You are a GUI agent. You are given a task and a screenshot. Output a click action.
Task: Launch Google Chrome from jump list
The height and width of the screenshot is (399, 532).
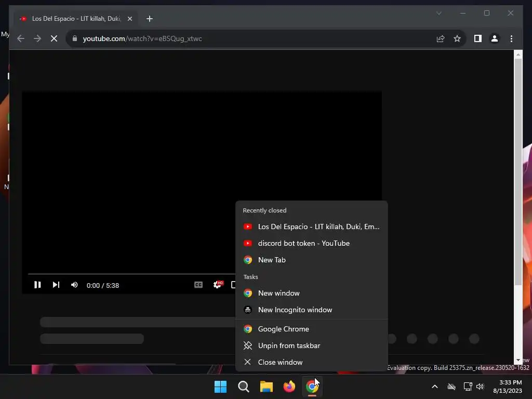[x=312, y=329]
